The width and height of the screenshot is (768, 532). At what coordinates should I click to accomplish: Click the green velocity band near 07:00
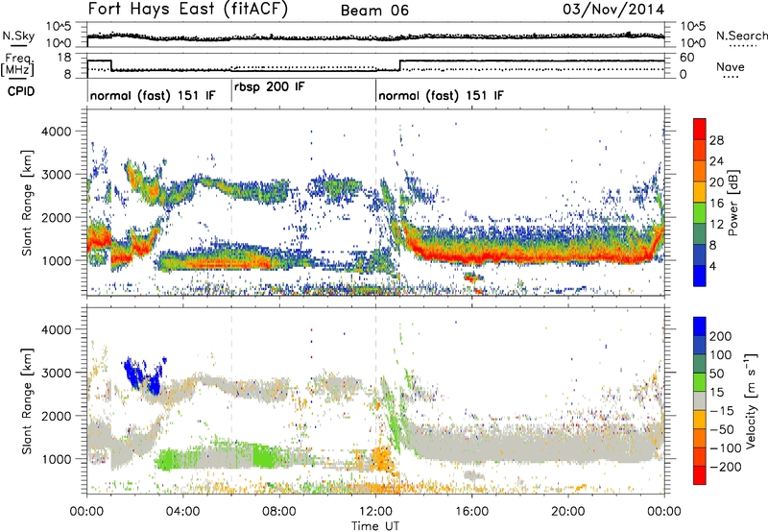[265, 456]
